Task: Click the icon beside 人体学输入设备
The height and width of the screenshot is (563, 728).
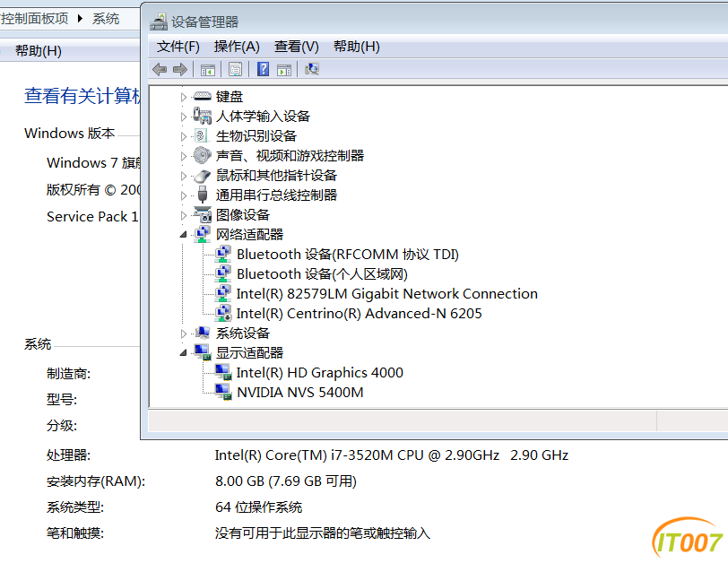Action: tap(202, 116)
